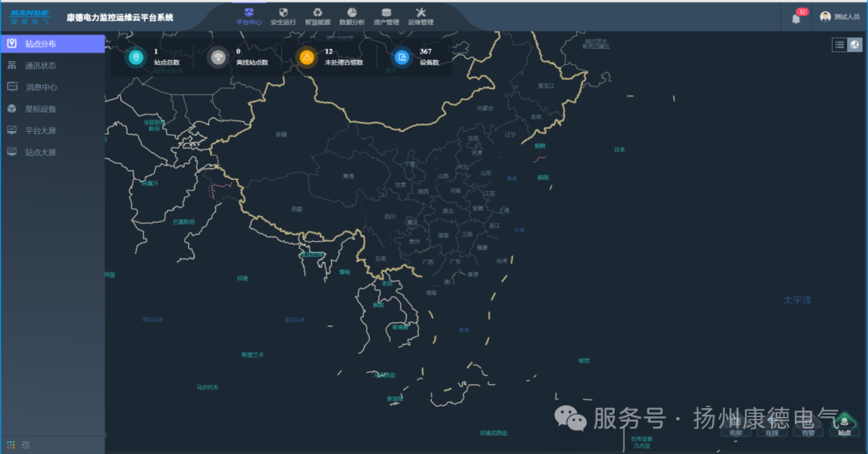This screenshot has height=454, width=868.
Task: Select 站点分布 in the sidebar
Action: coord(52,43)
